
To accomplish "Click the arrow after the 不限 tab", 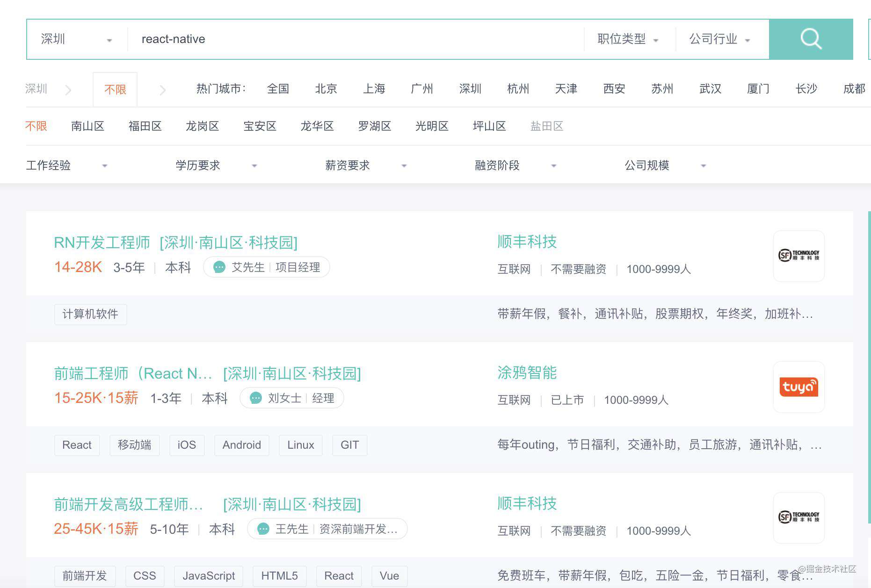I will [x=162, y=90].
